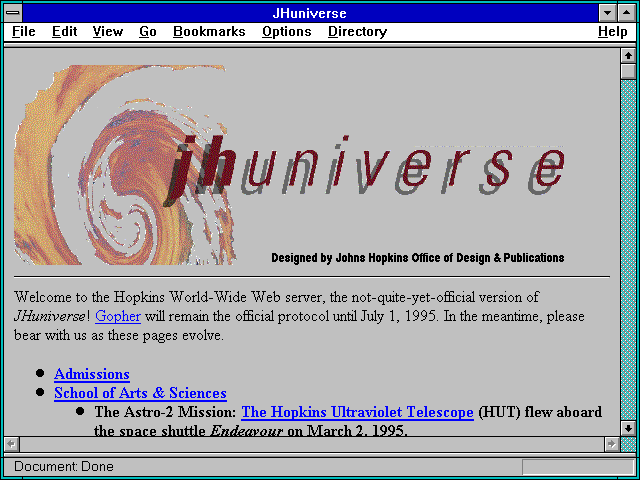Viewport: 640px width, 480px height.
Task: Click the horizontal scrollbar right arrow
Action: pos(611,444)
